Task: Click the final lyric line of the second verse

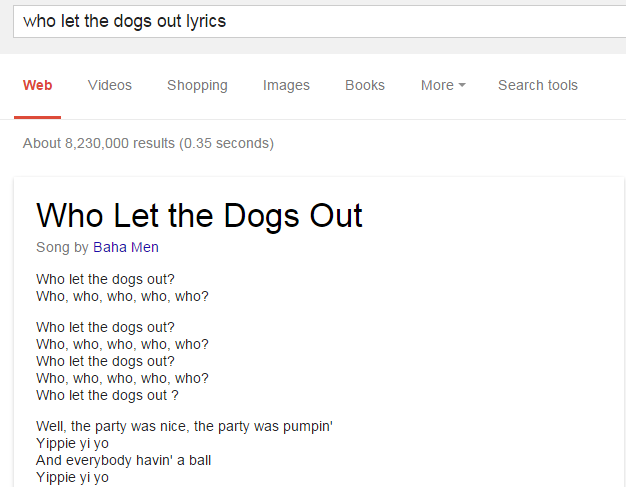Action: [x=107, y=395]
